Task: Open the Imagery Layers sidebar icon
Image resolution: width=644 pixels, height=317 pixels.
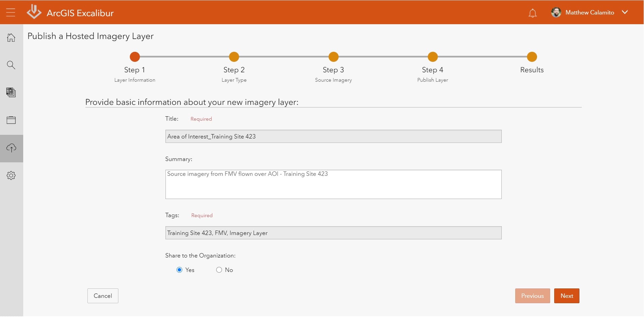Action: (x=11, y=92)
